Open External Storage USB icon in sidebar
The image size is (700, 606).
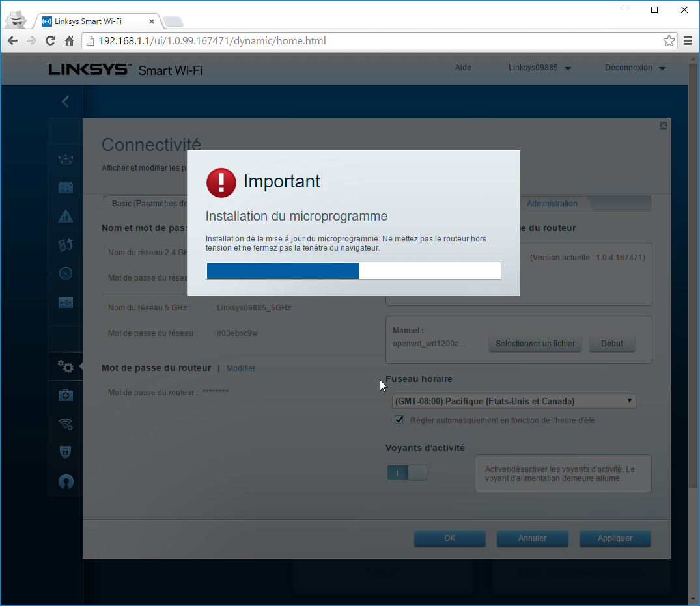pos(66,302)
